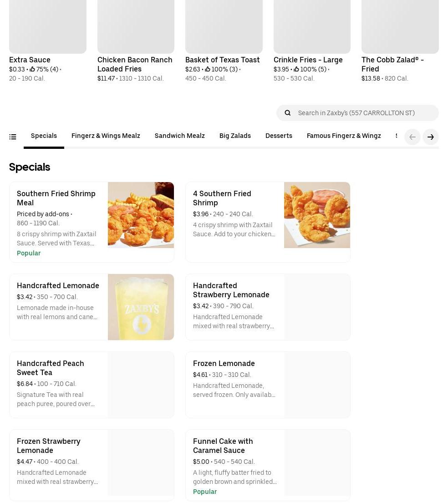Viewport: 448px width, 503px height.
Task: Click the left arrow category scroller
Action: [x=412, y=137]
